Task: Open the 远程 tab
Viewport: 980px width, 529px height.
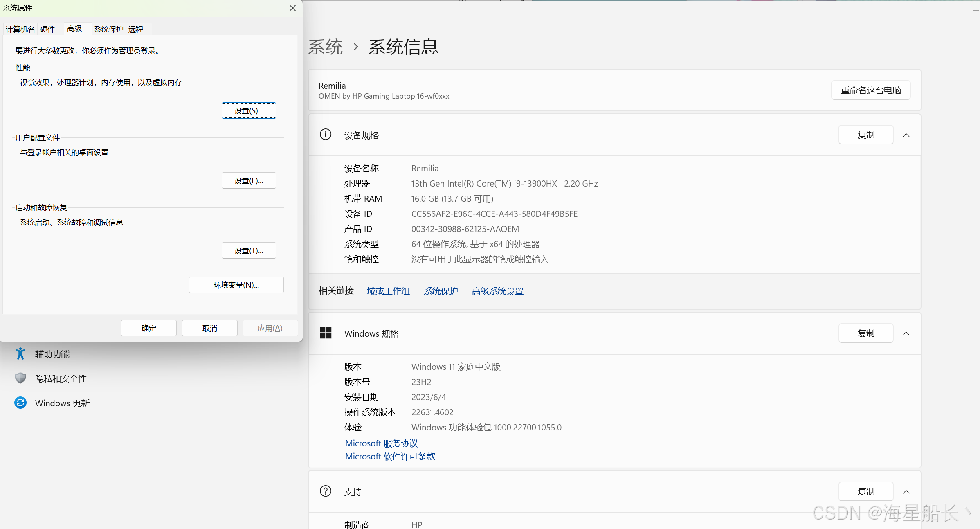Action: tap(136, 29)
